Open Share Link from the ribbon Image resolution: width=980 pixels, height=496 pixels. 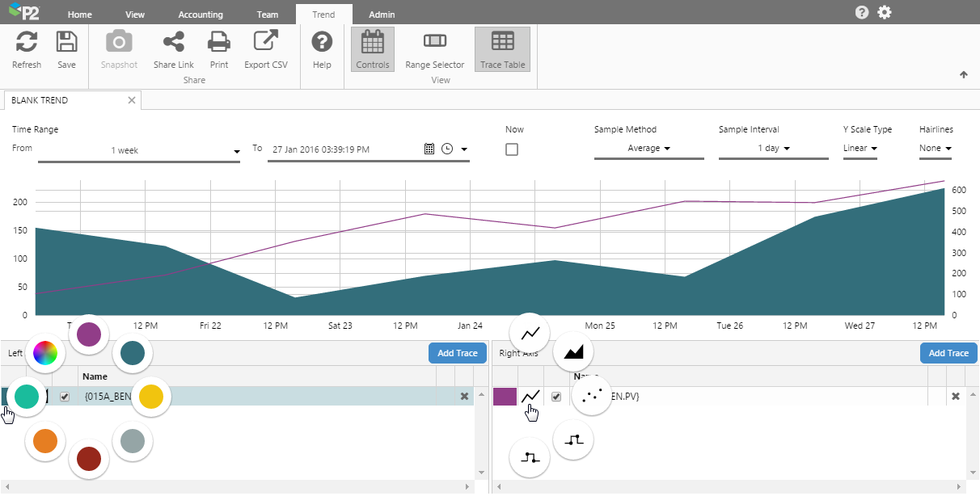point(173,43)
